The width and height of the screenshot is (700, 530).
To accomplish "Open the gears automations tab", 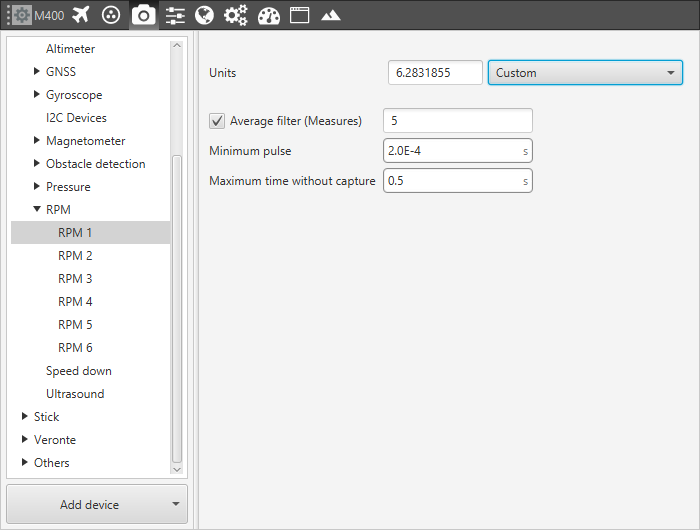I will click(x=235, y=16).
